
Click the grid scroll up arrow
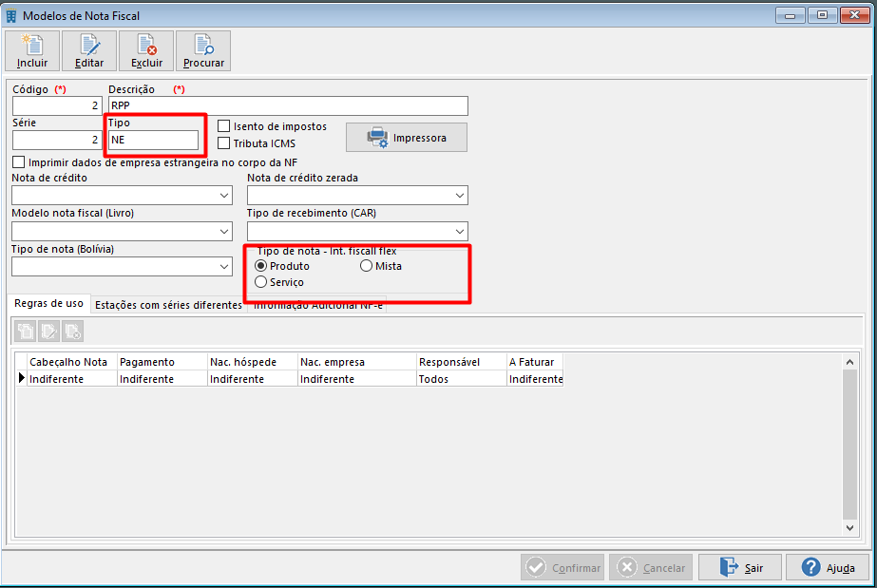pyautogui.click(x=849, y=362)
